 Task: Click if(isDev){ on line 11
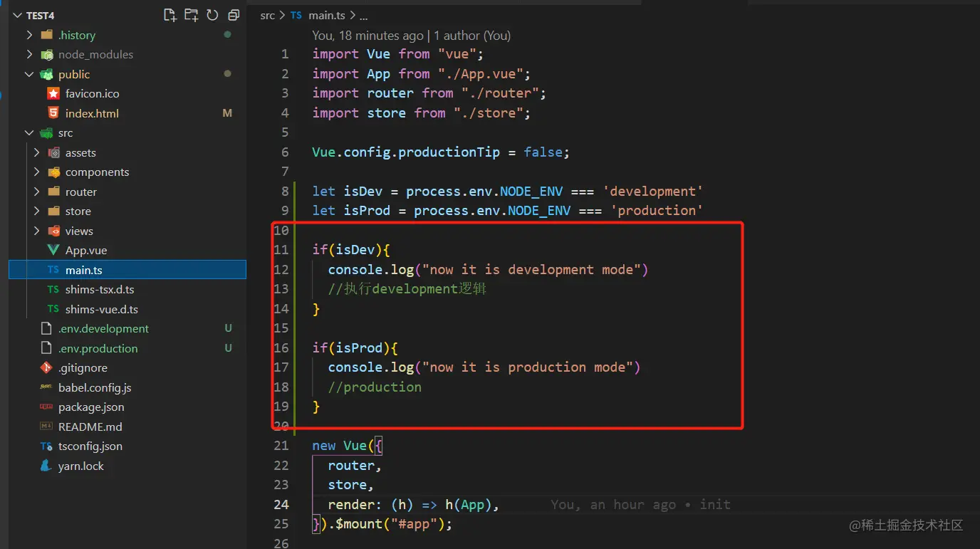(351, 250)
